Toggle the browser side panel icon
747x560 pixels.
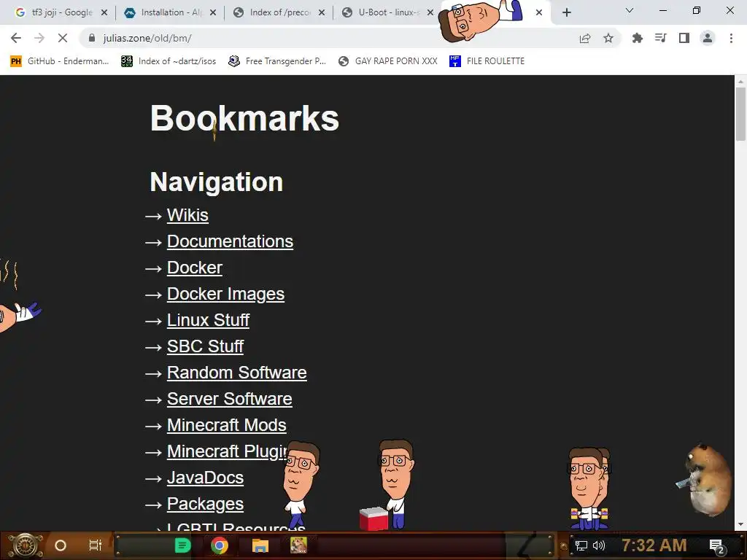[x=684, y=38]
